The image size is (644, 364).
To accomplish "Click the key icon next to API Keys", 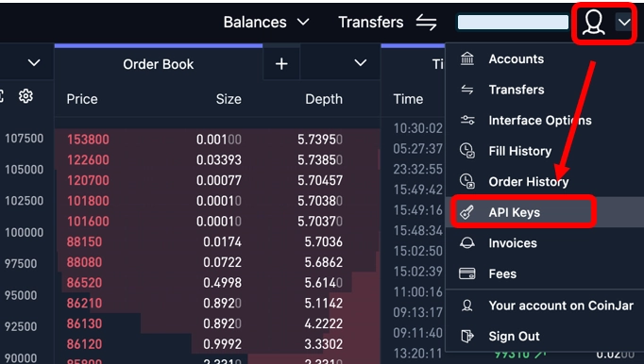I will (x=467, y=212).
